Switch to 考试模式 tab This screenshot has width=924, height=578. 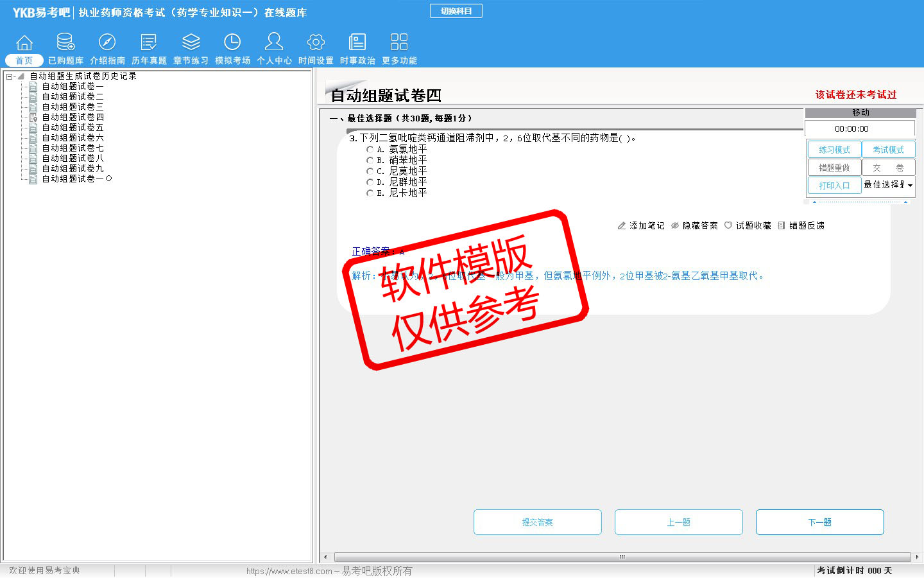pyautogui.click(x=888, y=150)
